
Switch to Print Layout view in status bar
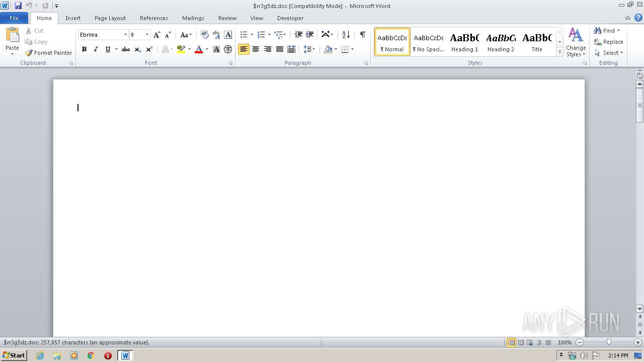click(511, 342)
